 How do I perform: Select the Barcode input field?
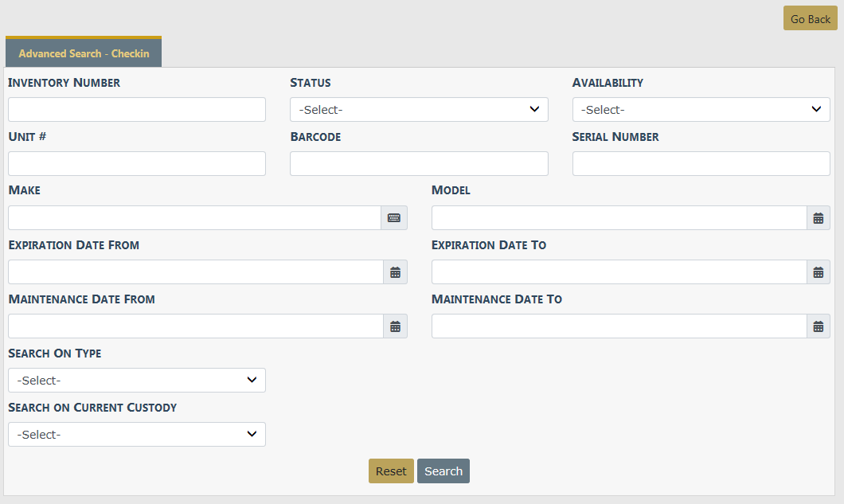tap(419, 164)
